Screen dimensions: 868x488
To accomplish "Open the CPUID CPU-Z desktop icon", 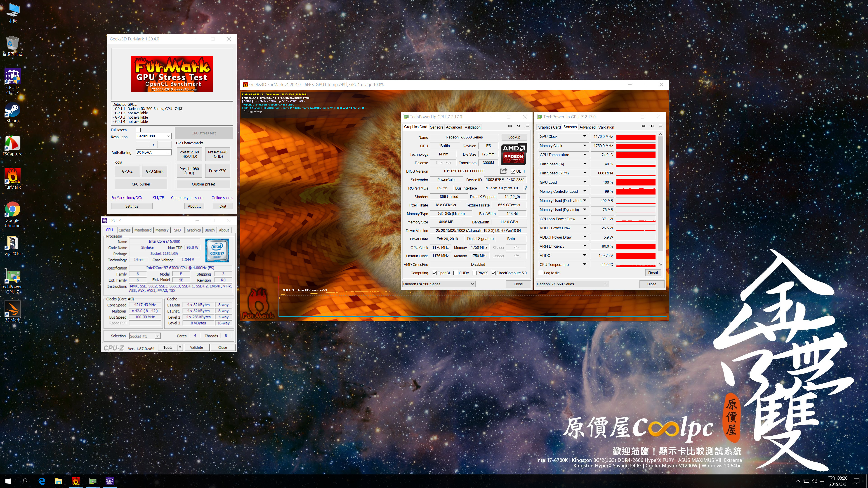I will 12,81.
